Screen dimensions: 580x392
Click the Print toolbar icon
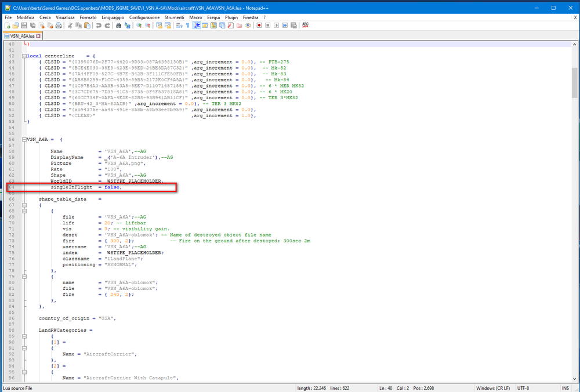point(59,26)
